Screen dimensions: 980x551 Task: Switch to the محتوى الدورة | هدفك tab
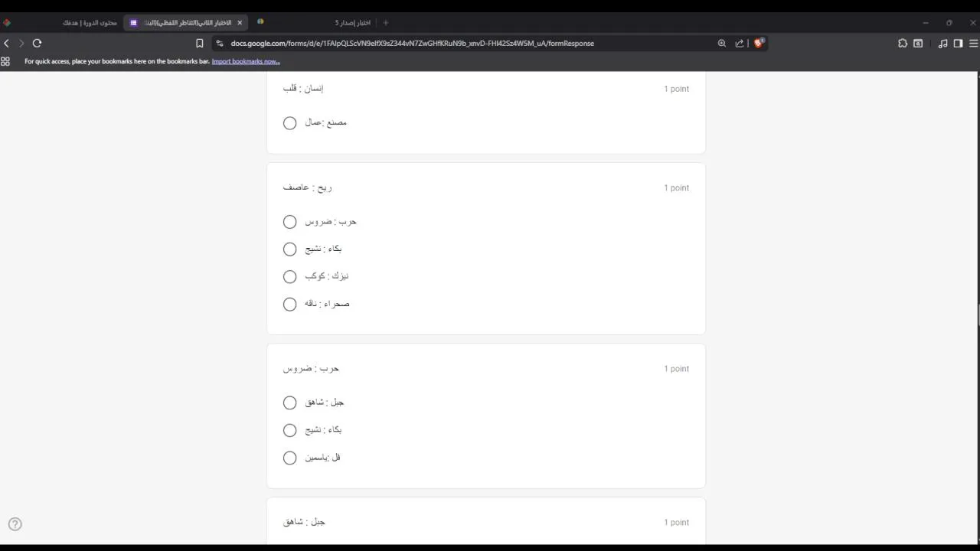coord(90,23)
